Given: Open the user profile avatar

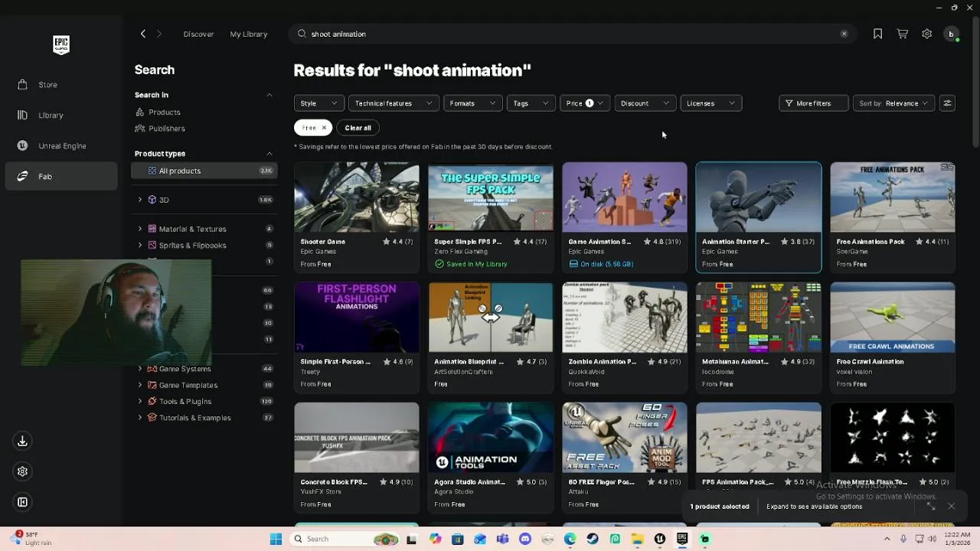Looking at the screenshot, I should pyautogui.click(x=951, y=34).
